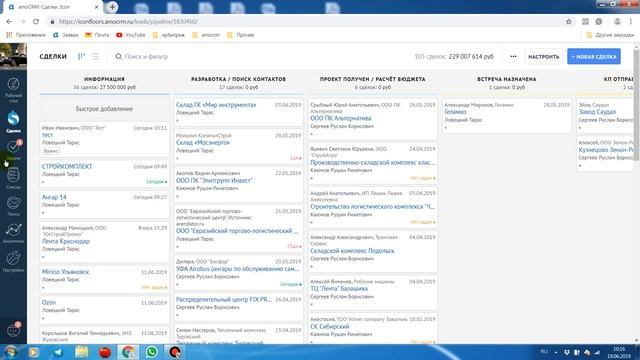Open the Склад «Мосэнерго» deal
Viewport: 640px width, 360px height.
coord(203,143)
